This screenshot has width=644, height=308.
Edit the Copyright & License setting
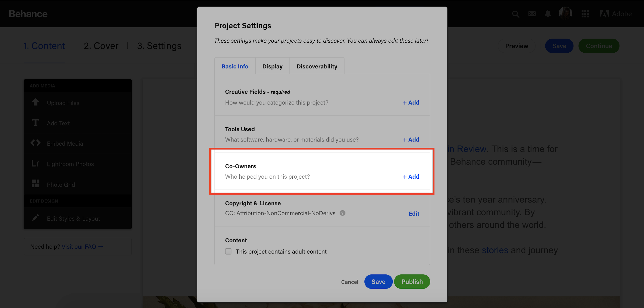(x=414, y=214)
